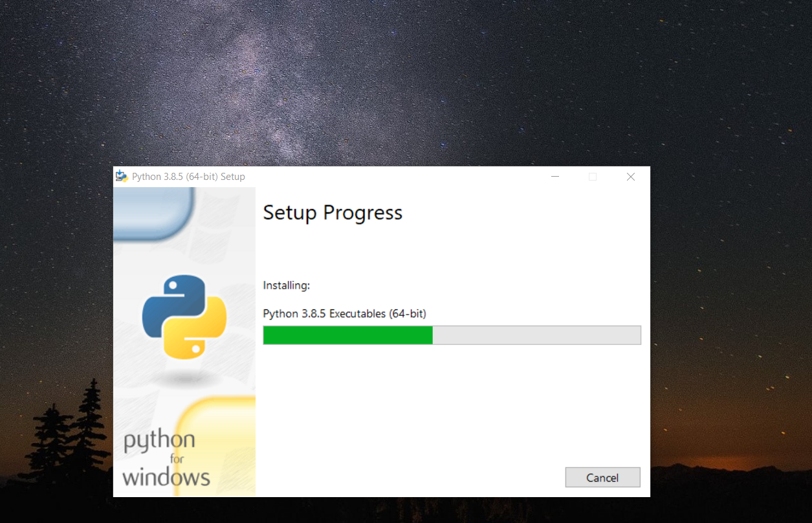Click the greyed-out maximize button
This screenshot has height=523, width=812.
pos(593,177)
